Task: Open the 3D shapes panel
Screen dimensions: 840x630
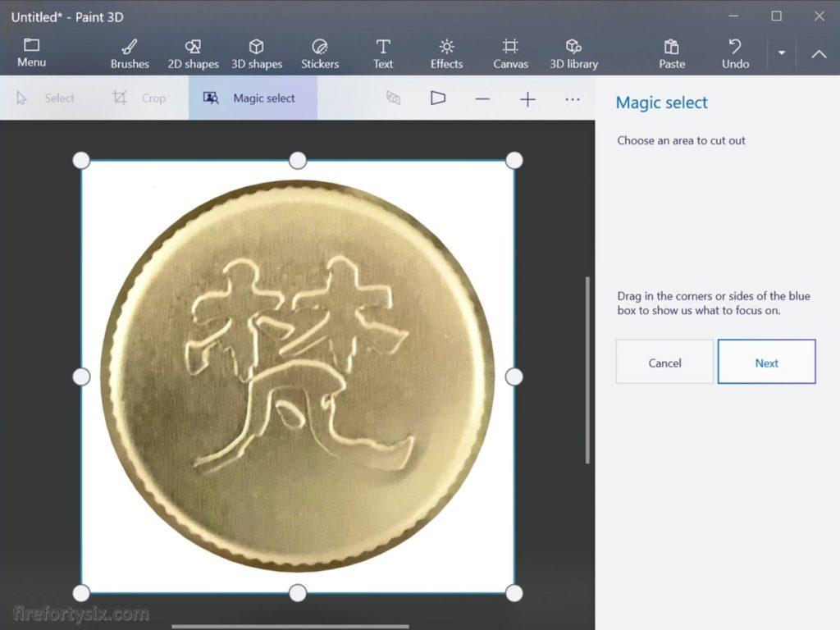Action: tap(257, 52)
